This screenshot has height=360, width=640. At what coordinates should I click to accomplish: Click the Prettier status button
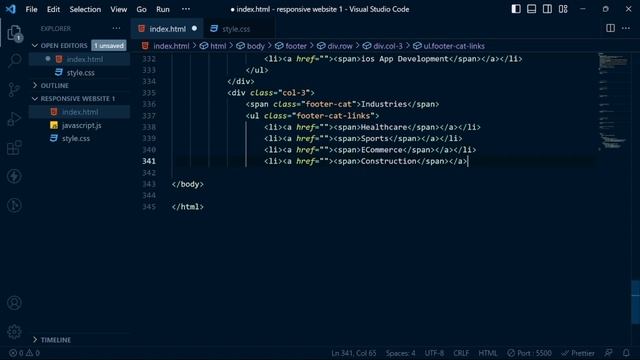click(578, 353)
